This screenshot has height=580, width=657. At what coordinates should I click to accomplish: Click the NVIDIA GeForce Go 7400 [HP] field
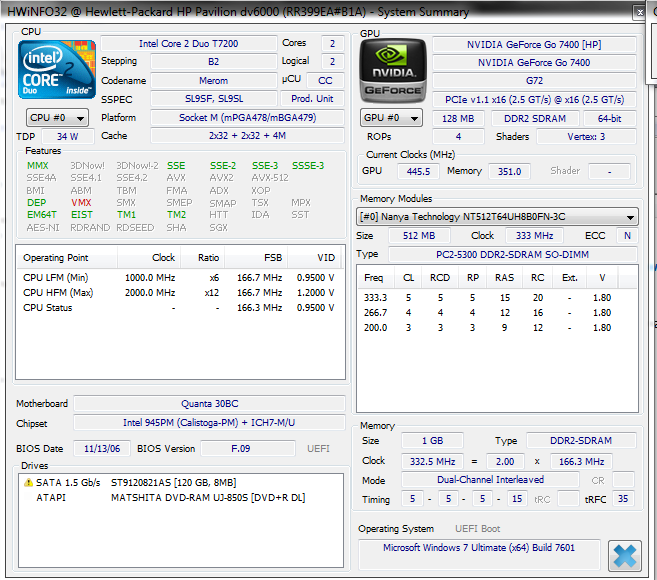[534, 45]
